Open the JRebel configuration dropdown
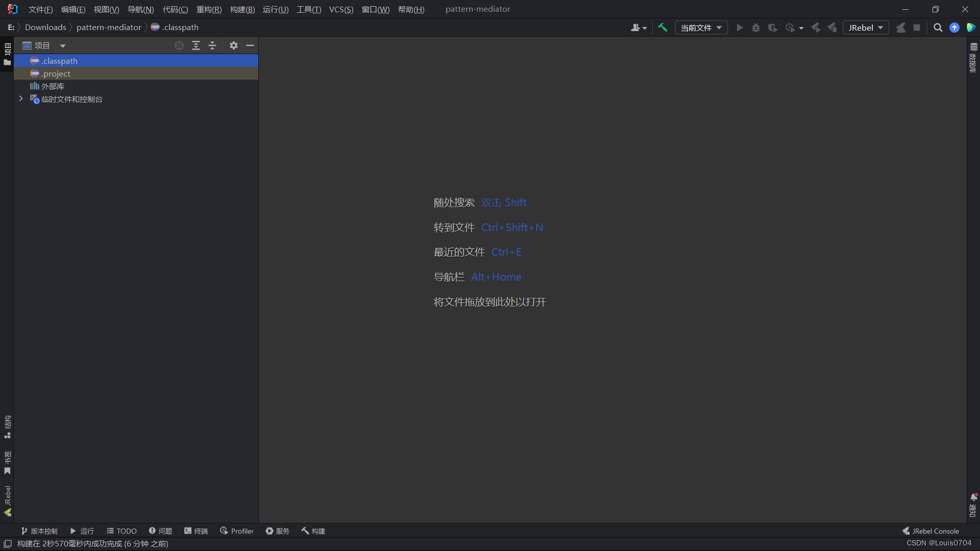Image resolution: width=980 pixels, height=551 pixels. click(866, 28)
